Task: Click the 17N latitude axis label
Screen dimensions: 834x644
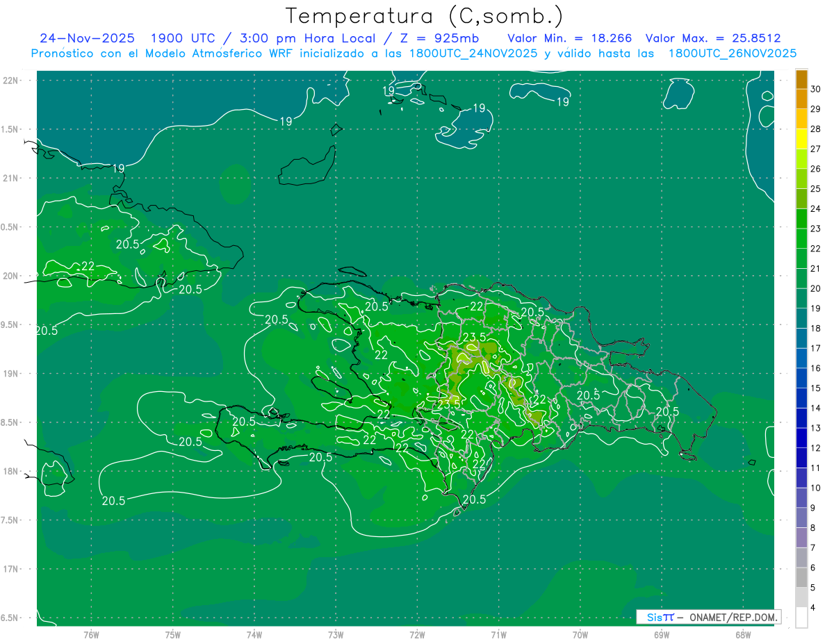Action: [10, 569]
